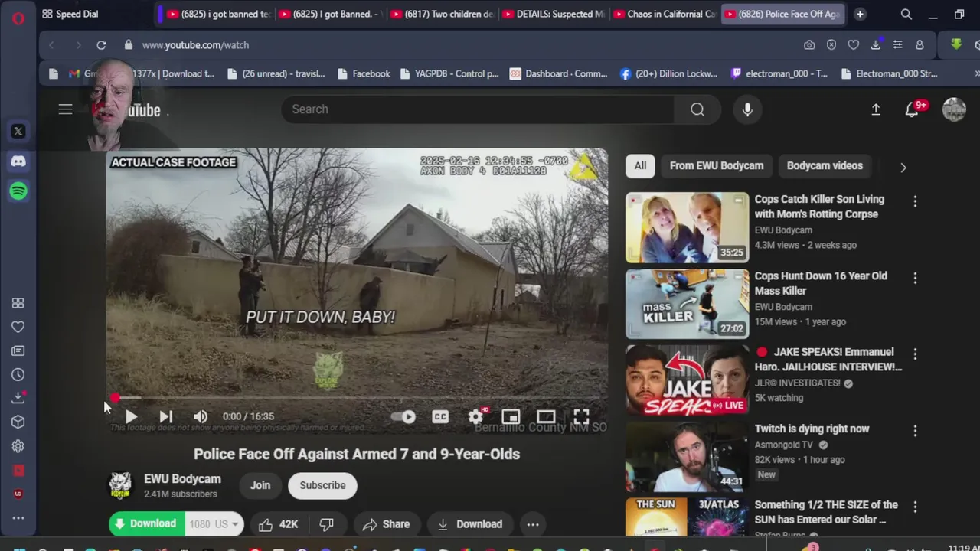Open Cops Catch Killer Son thumbnail
This screenshot has height=551, width=980.
(x=687, y=227)
